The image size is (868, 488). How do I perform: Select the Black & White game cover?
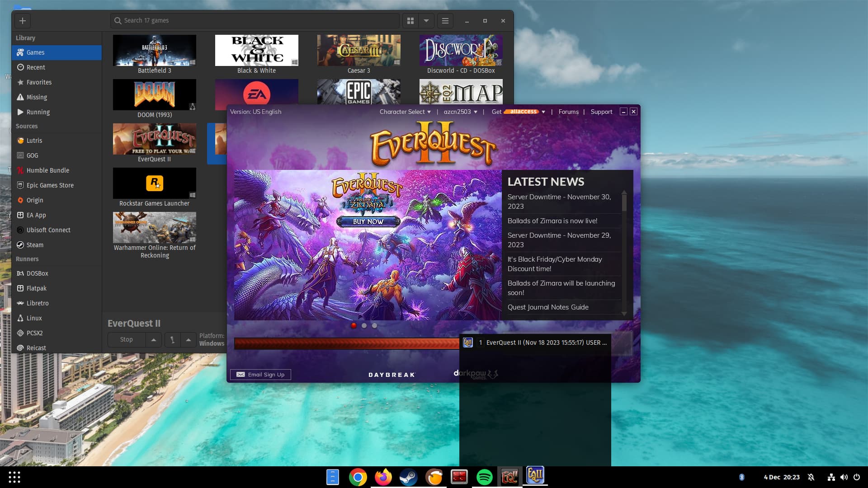point(257,50)
